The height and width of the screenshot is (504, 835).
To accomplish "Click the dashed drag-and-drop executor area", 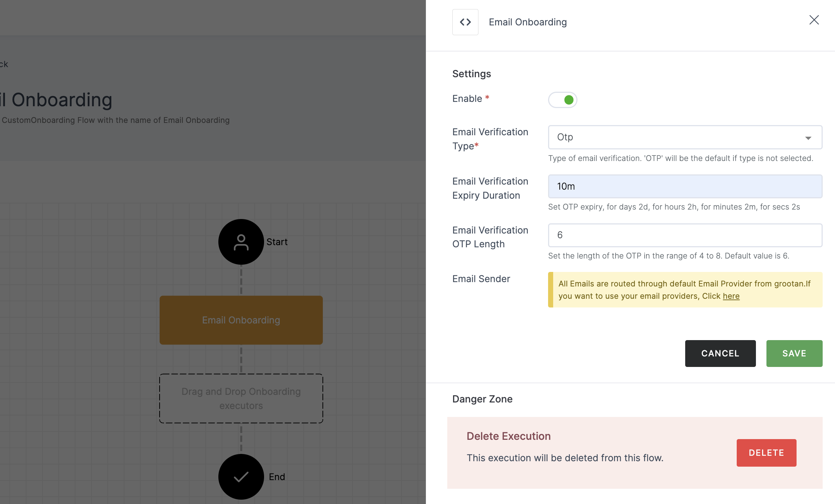I will click(x=241, y=398).
